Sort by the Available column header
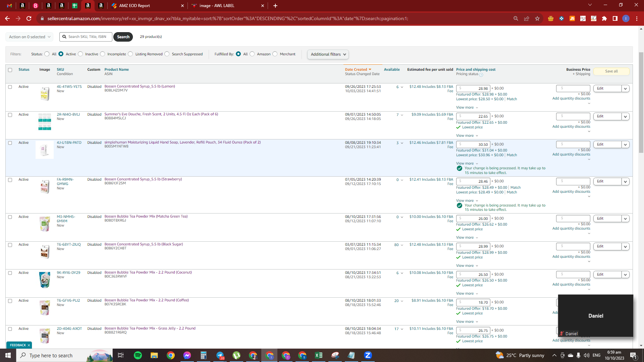The height and width of the screenshot is (362, 644). click(392, 69)
